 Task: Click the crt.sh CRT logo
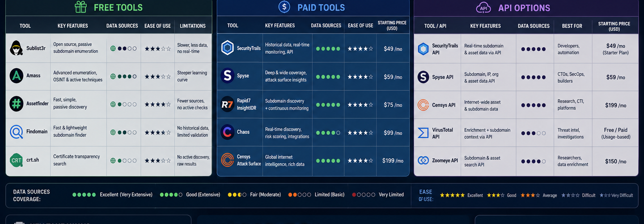point(16,160)
